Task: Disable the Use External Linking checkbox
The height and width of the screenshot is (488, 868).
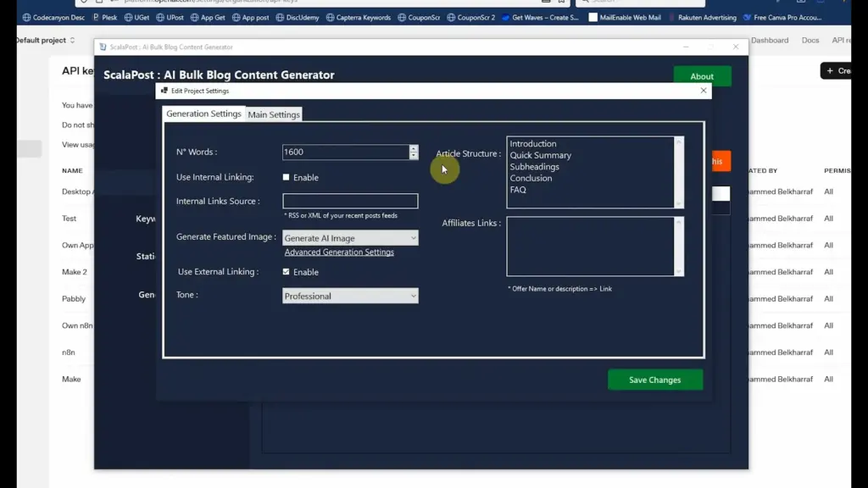Action: [286, 272]
